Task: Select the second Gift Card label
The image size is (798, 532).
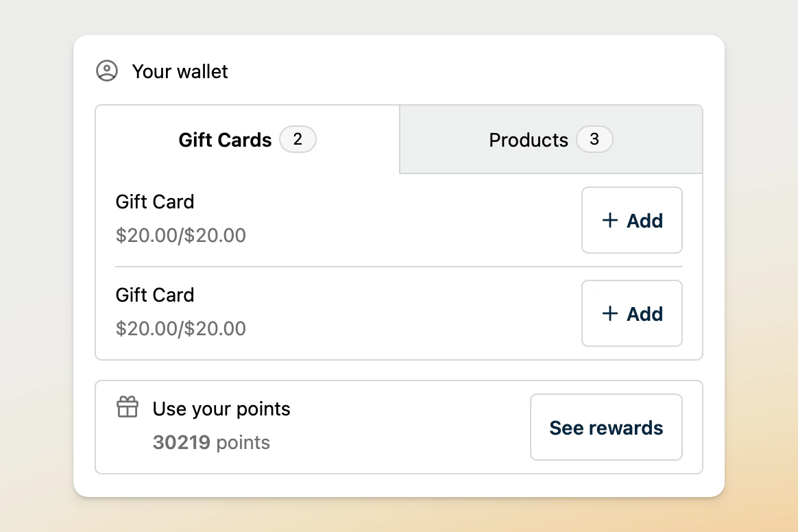Action: pos(155,295)
